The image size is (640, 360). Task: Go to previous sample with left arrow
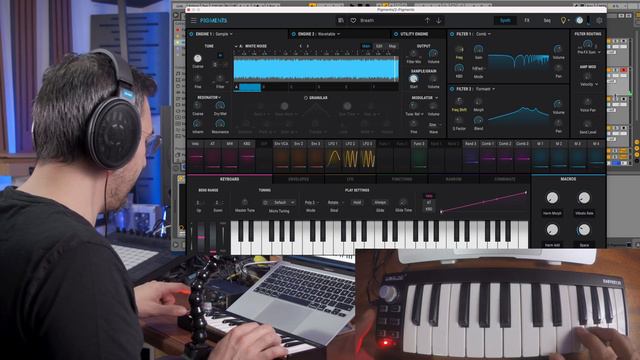(301, 46)
